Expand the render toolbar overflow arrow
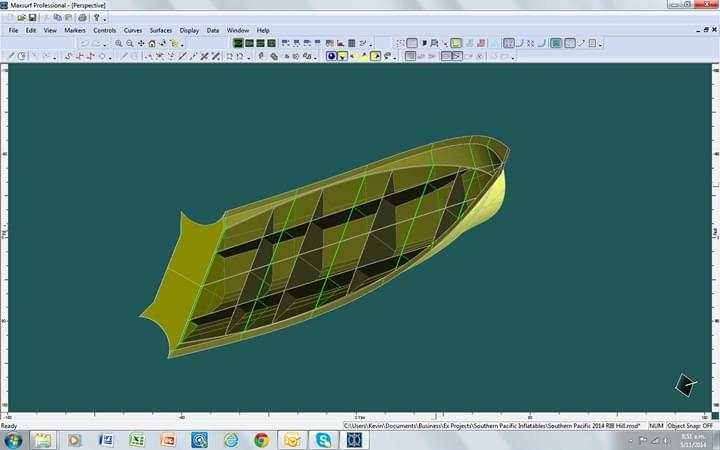This screenshot has height=450, width=720. click(x=394, y=58)
